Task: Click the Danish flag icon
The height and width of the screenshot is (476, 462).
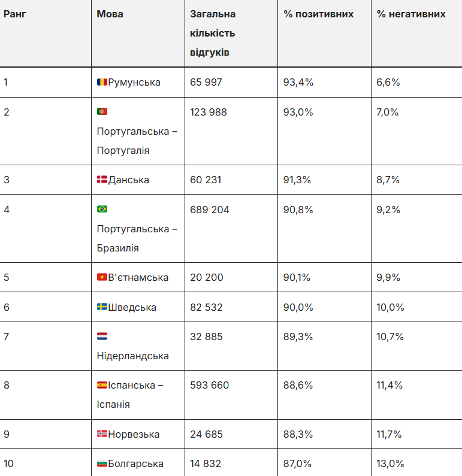Action: pyautogui.click(x=102, y=180)
